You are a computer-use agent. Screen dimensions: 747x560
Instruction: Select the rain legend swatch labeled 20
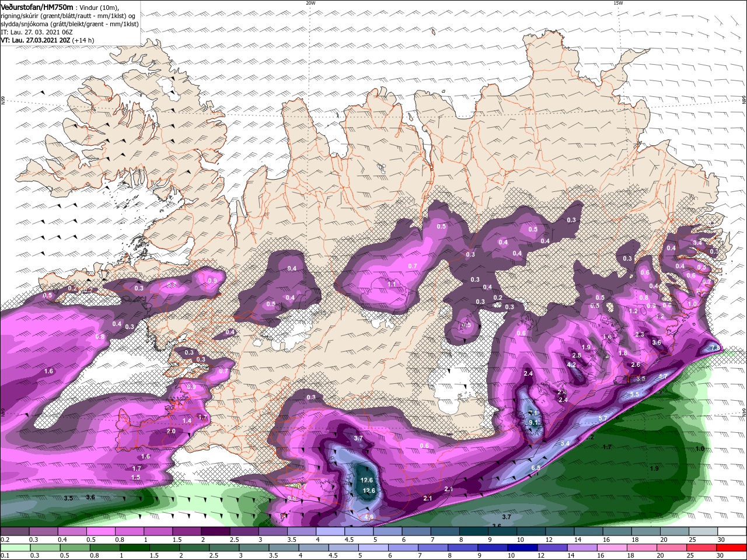pos(671,548)
